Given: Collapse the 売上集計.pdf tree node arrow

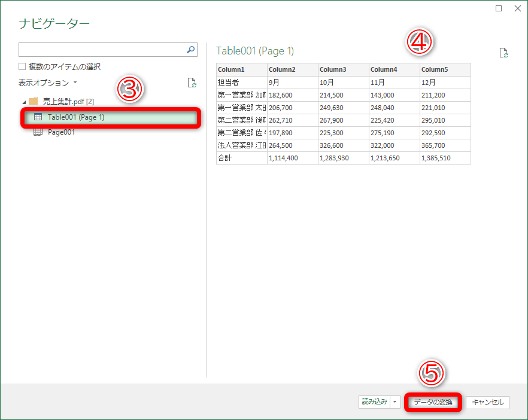Looking at the screenshot, I should pyautogui.click(x=24, y=102).
